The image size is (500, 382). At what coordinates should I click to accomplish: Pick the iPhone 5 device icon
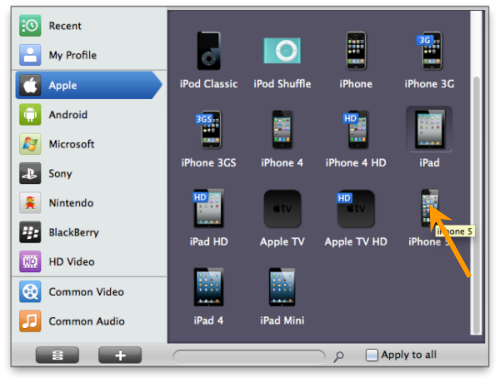(x=429, y=208)
